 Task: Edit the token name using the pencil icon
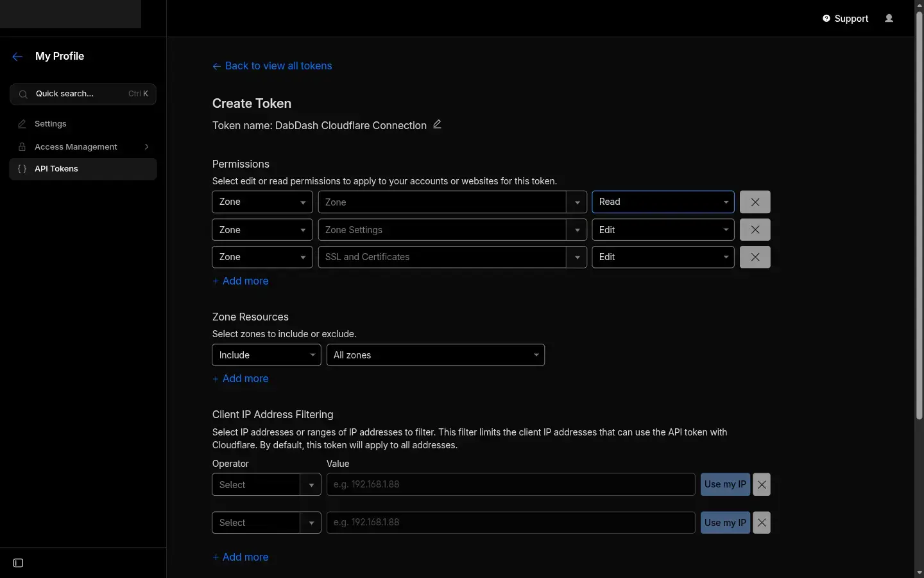click(437, 125)
